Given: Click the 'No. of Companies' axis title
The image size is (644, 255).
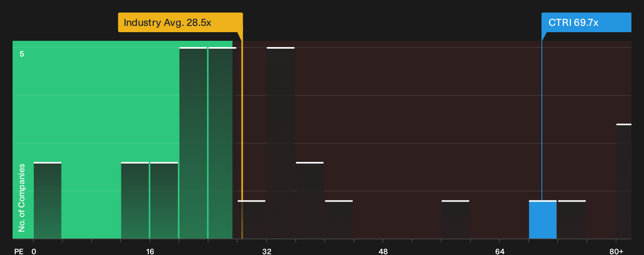Looking at the screenshot, I should point(22,198).
